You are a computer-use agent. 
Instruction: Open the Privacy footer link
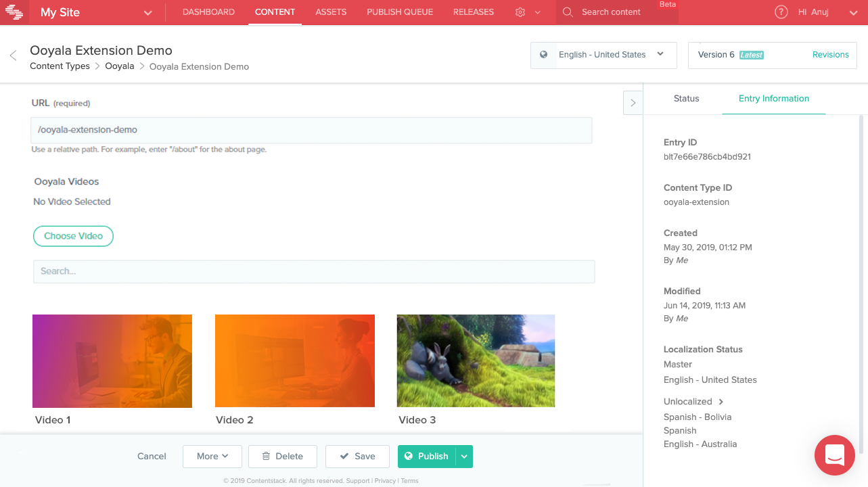(x=385, y=481)
